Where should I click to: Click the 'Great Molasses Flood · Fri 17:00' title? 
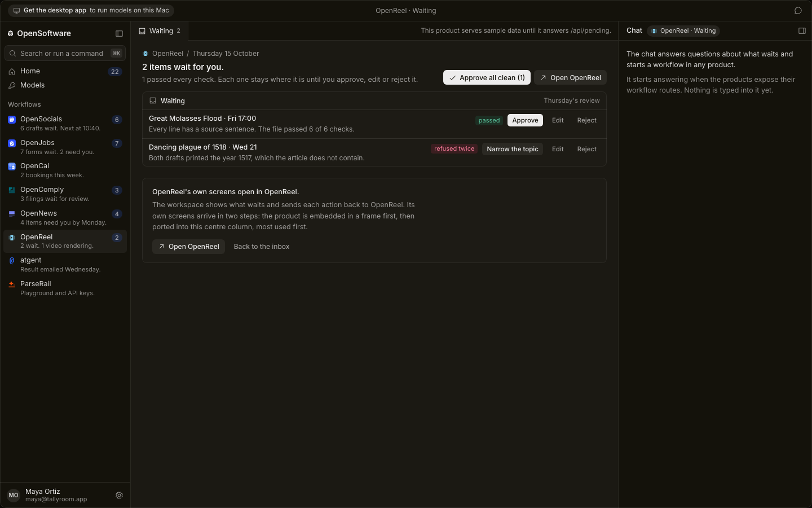tap(202, 119)
